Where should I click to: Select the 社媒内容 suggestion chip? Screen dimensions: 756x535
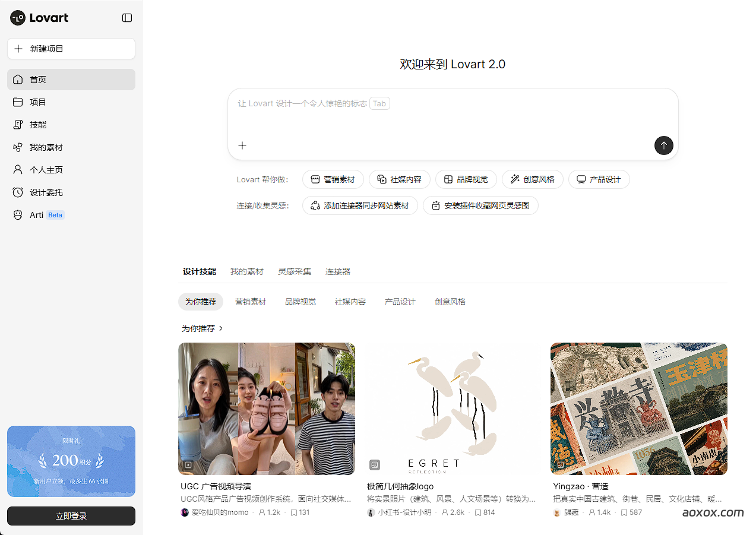click(400, 179)
